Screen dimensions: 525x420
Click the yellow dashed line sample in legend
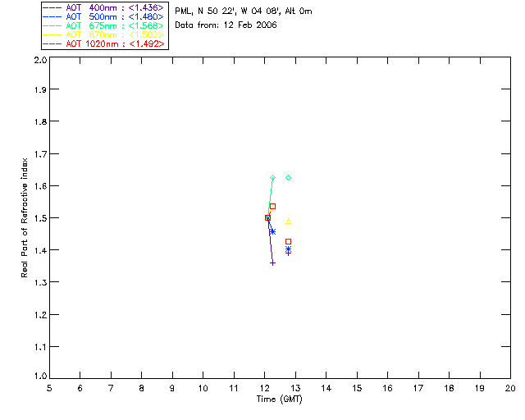point(52,34)
